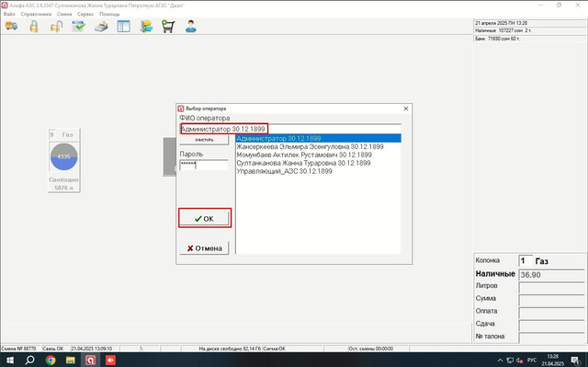588x367 pixels.
Task: Close the Выбор оператора dialog
Action: (x=406, y=109)
